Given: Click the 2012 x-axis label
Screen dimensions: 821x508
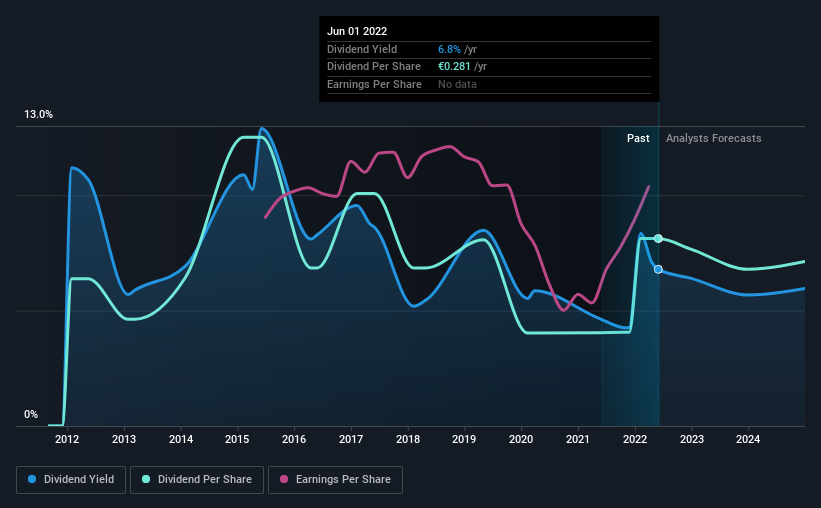Looking at the screenshot, I should click(67, 439).
